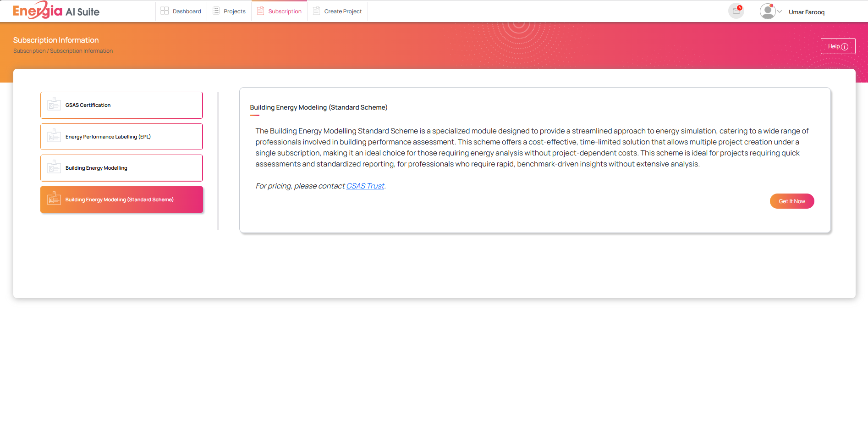Click the Projects list icon
The width and height of the screenshot is (868, 421).
click(216, 11)
